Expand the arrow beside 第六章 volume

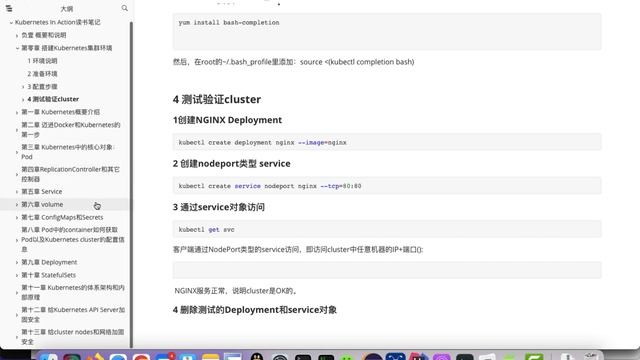[x=17, y=204]
